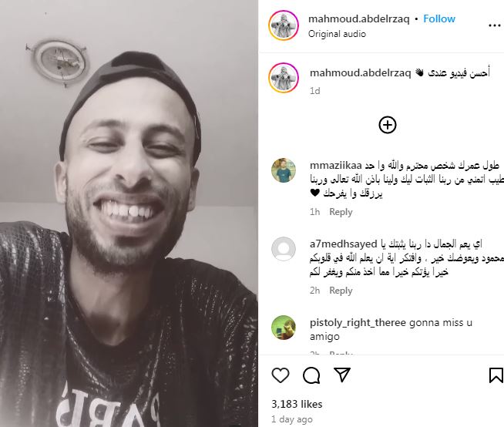Image resolution: width=504 pixels, height=427 pixels.
Task: Reply to a7medhsayed's comment
Action: 341,291
